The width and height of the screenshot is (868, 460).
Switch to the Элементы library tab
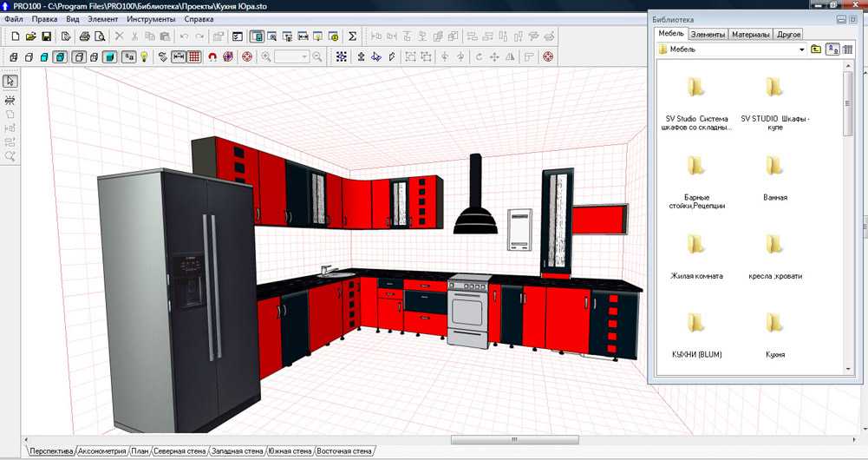[x=708, y=35]
